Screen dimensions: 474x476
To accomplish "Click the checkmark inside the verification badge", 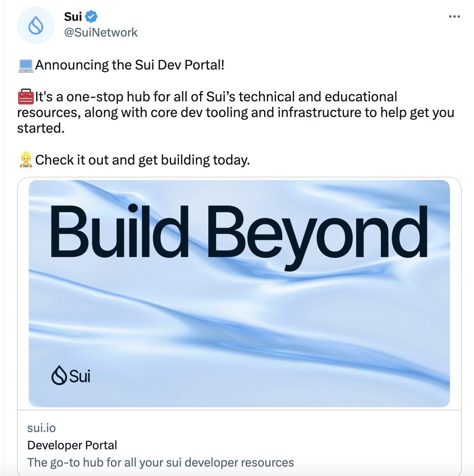I will [x=91, y=16].
